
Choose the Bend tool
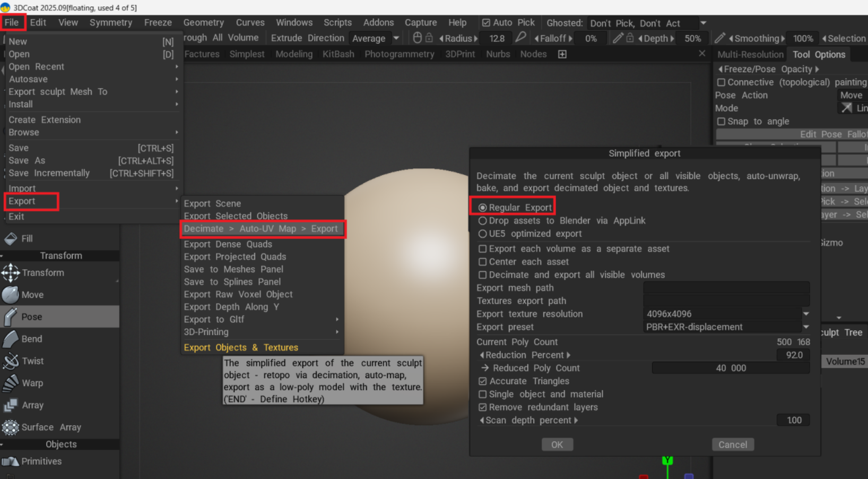coord(59,339)
